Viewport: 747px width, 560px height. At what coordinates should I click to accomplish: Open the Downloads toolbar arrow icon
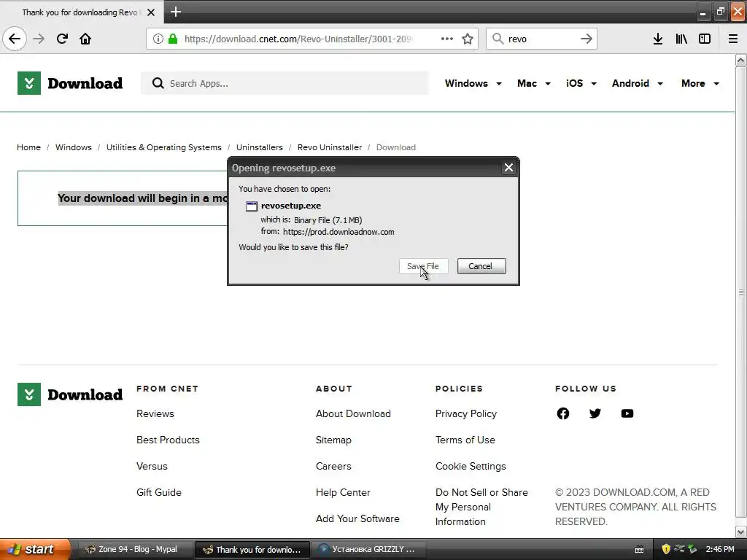pyautogui.click(x=658, y=39)
